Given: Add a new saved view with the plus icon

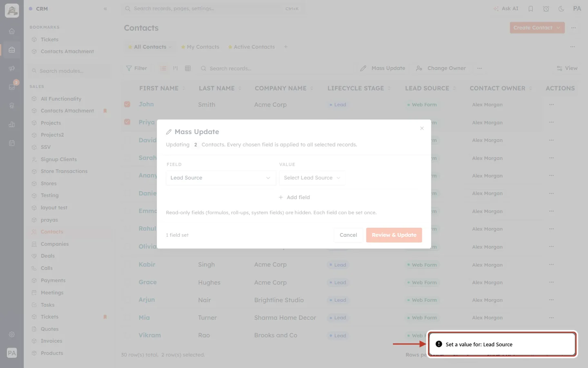Looking at the screenshot, I should [x=286, y=47].
